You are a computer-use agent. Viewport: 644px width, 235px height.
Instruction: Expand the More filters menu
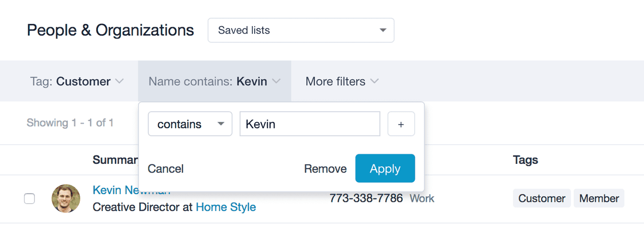pos(342,81)
